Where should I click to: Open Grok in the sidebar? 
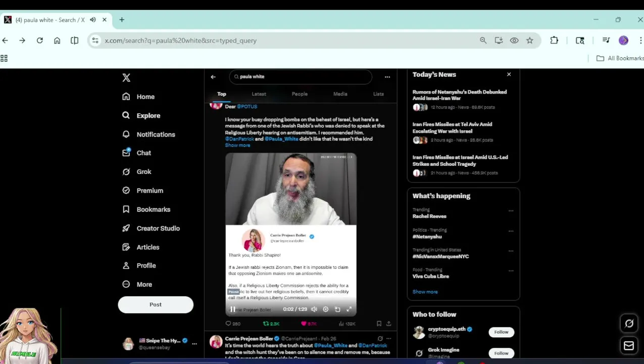(136, 171)
